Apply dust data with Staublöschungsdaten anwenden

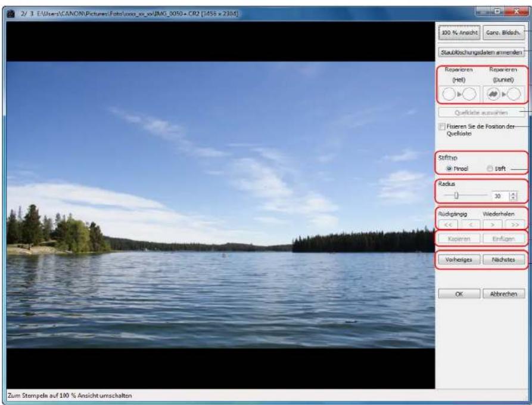[x=481, y=52]
